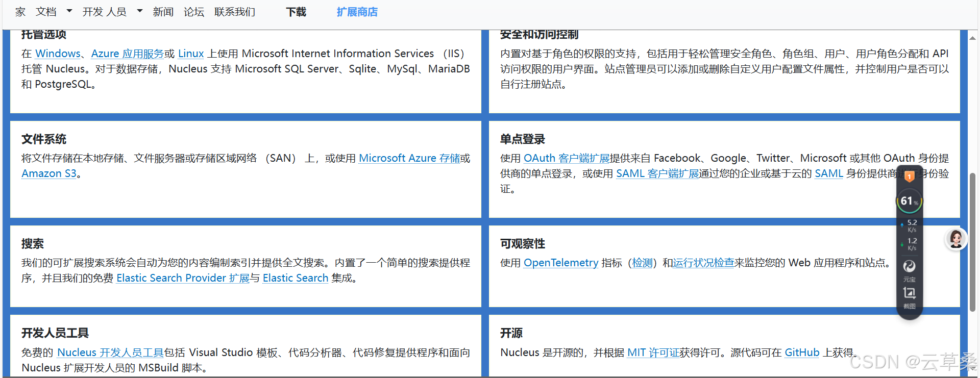Open the 开发人员 menu
Image resolution: width=980 pixels, height=378 pixels.
pos(105,12)
